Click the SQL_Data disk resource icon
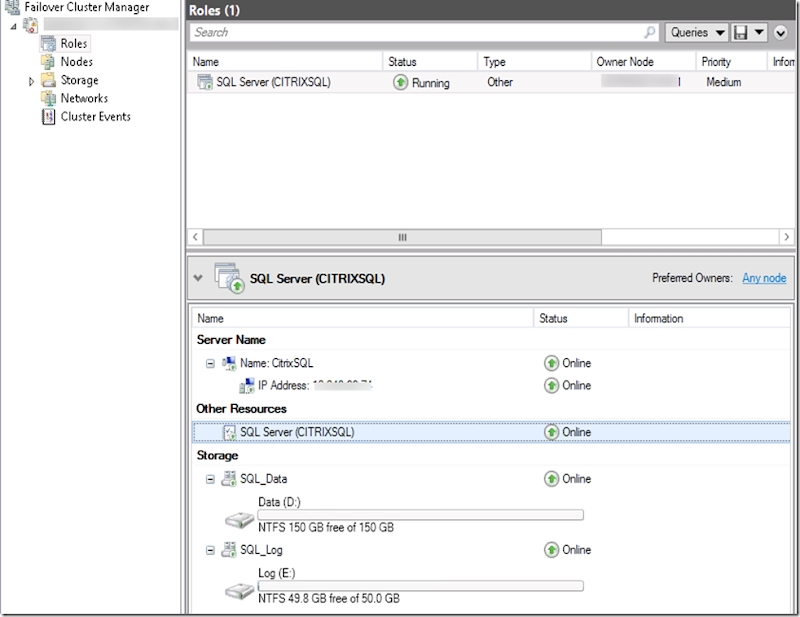800x617 pixels. click(228, 479)
